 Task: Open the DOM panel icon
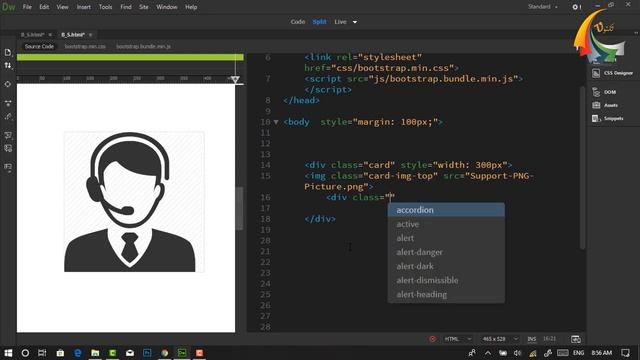(596, 92)
